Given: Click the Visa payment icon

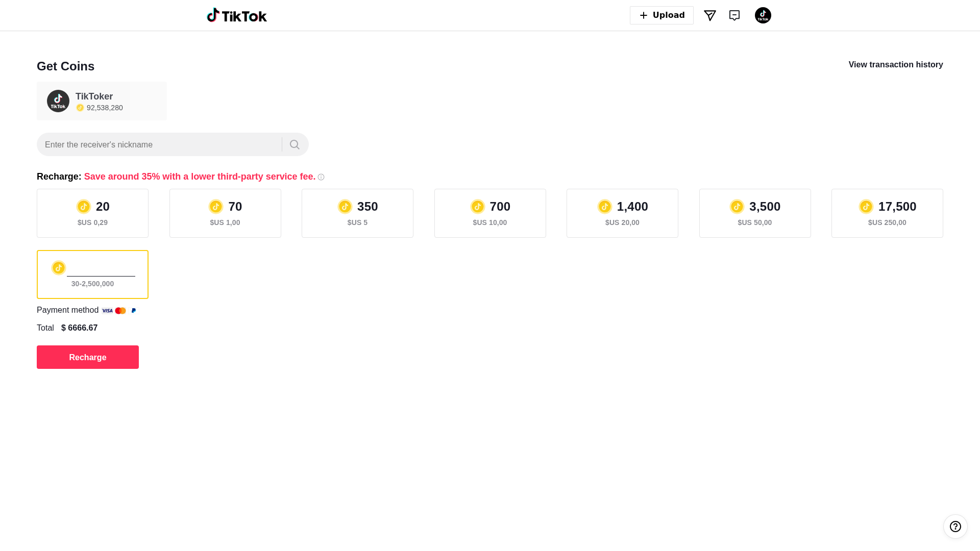Looking at the screenshot, I should [x=107, y=311].
